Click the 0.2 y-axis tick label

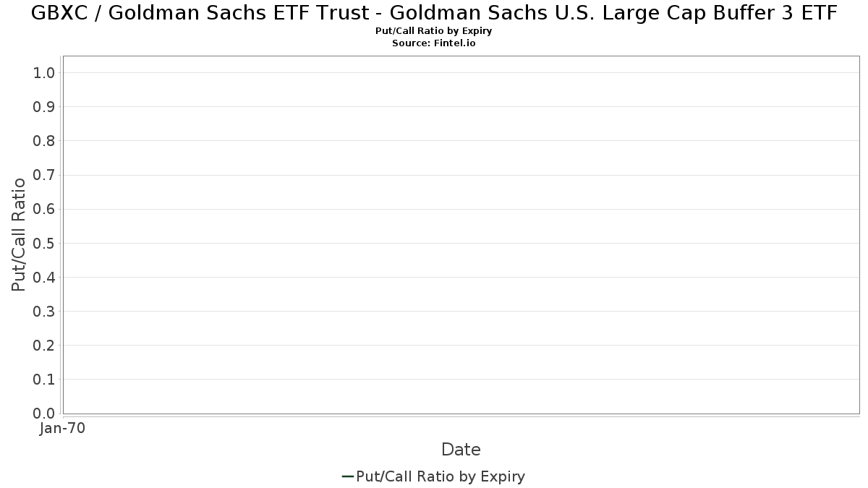coord(44,346)
